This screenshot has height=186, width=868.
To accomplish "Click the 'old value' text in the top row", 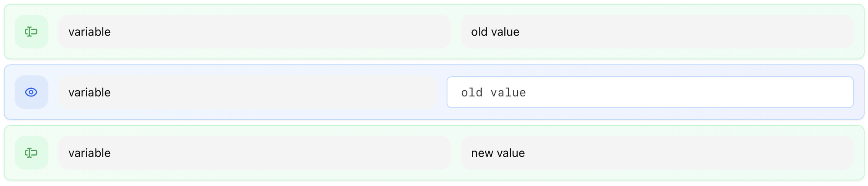I will (x=495, y=32).
